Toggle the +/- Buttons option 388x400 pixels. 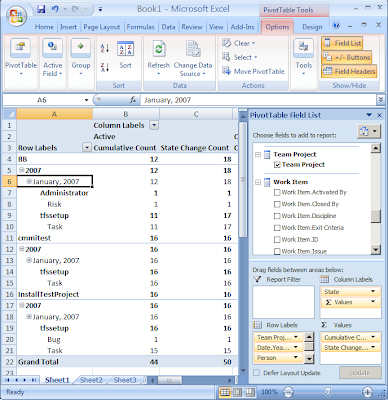[x=347, y=57]
